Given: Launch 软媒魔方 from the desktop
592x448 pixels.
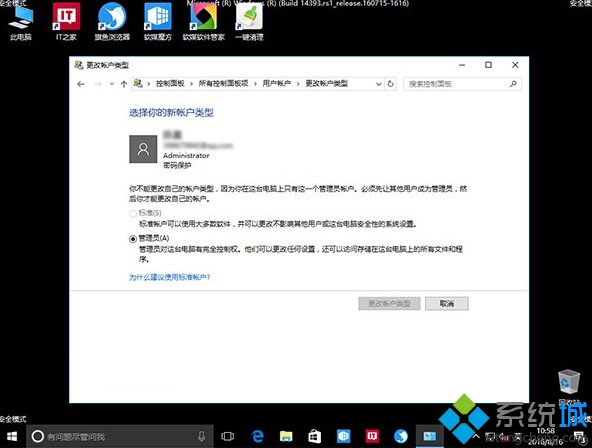Looking at the screenshot, I should point(157,21).
